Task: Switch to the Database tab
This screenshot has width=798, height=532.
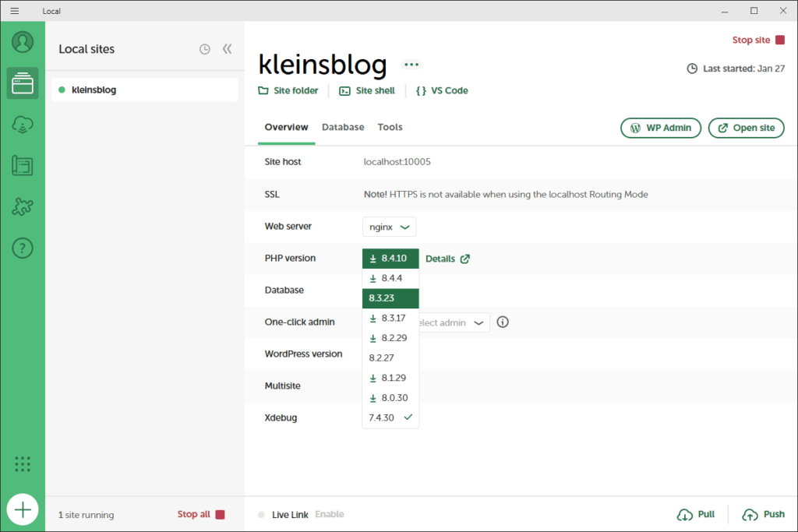Action: [343, 127]
